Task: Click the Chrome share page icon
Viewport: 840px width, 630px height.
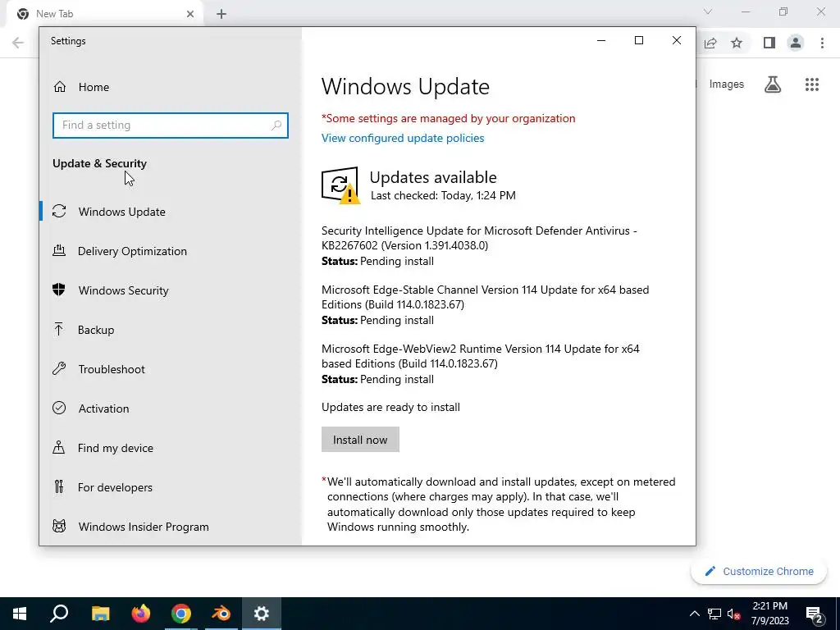Action: (x=710, y=43)
